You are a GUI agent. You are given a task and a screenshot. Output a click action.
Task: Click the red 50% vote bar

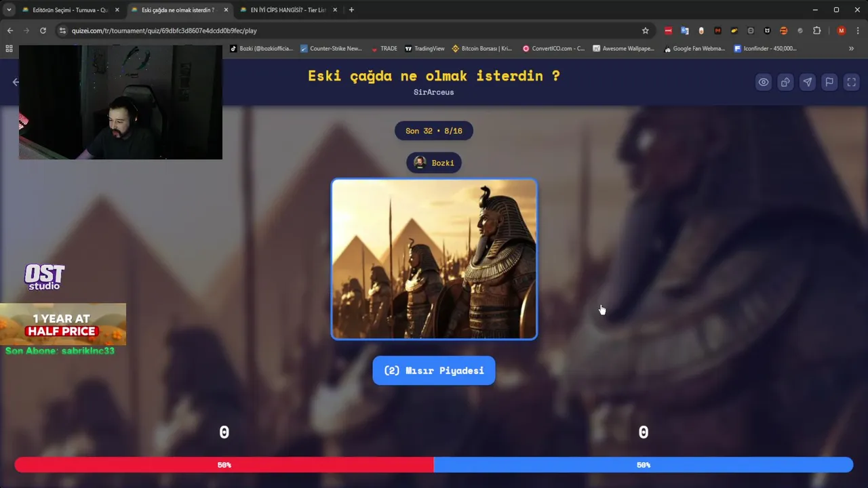[x=224, y=465]
